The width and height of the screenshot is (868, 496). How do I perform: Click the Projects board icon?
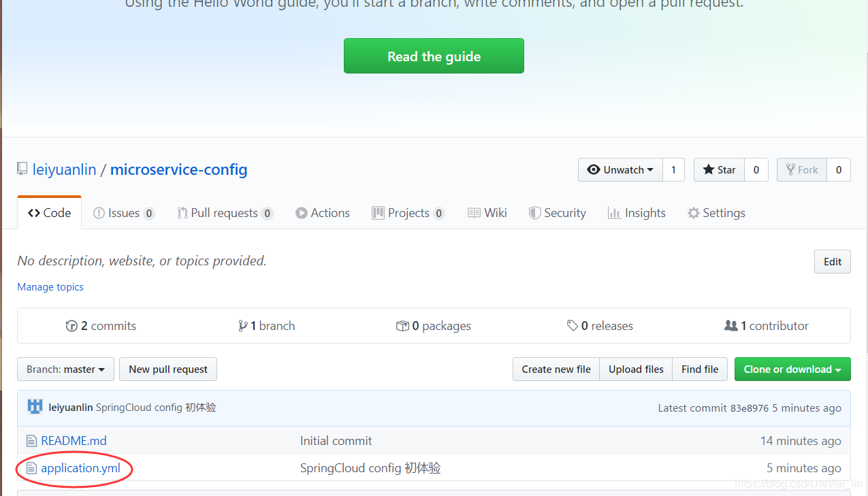point(378,213)
